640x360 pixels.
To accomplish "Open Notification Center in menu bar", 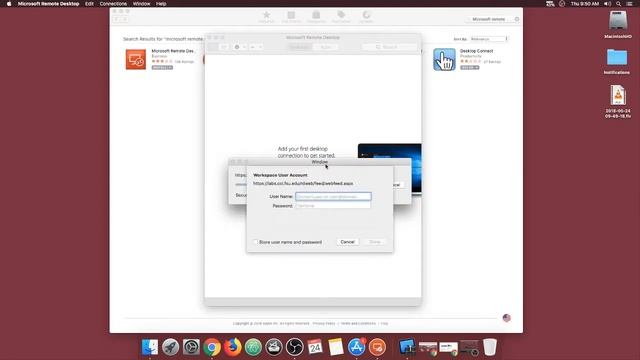I will 629,4.
